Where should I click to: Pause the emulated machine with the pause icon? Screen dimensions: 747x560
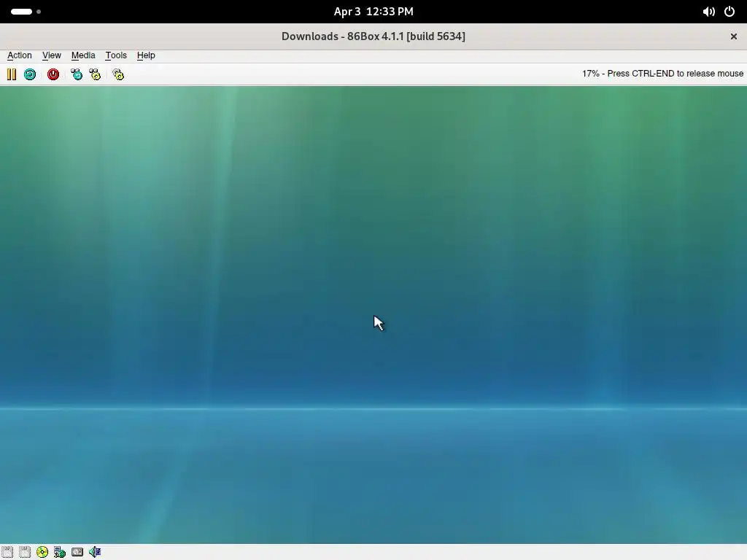click(12, 74)
